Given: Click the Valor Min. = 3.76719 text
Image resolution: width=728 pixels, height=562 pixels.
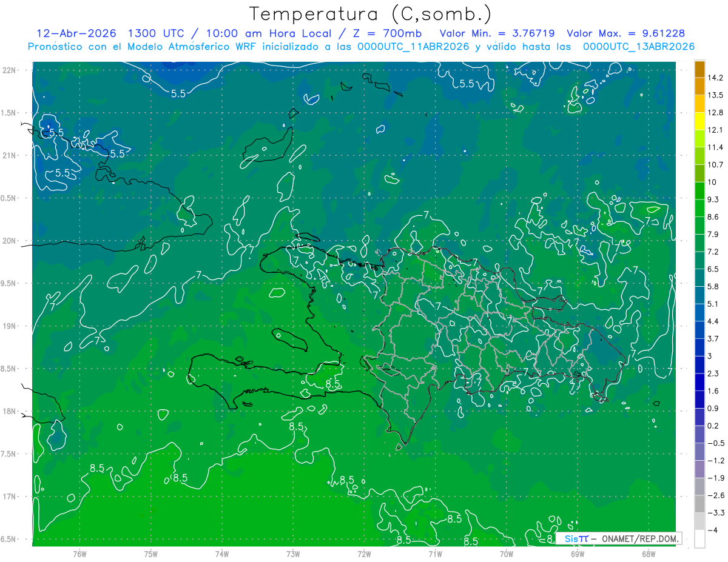Looking at the screenshot, I should pyautogui.click(x=497, y=33).
